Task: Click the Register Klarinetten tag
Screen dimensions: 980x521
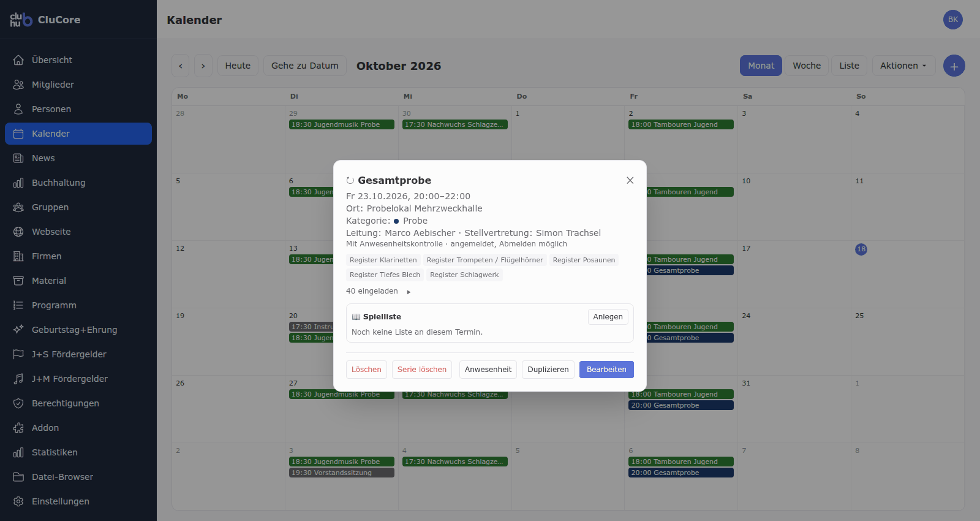Action: (x=383, y=260)
